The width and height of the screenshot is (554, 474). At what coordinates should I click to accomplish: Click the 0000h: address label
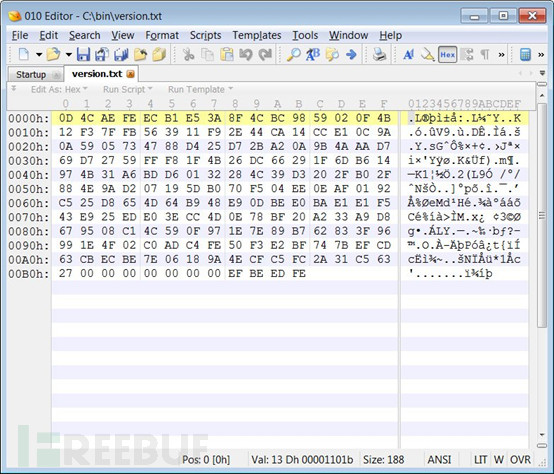[29, 118]
